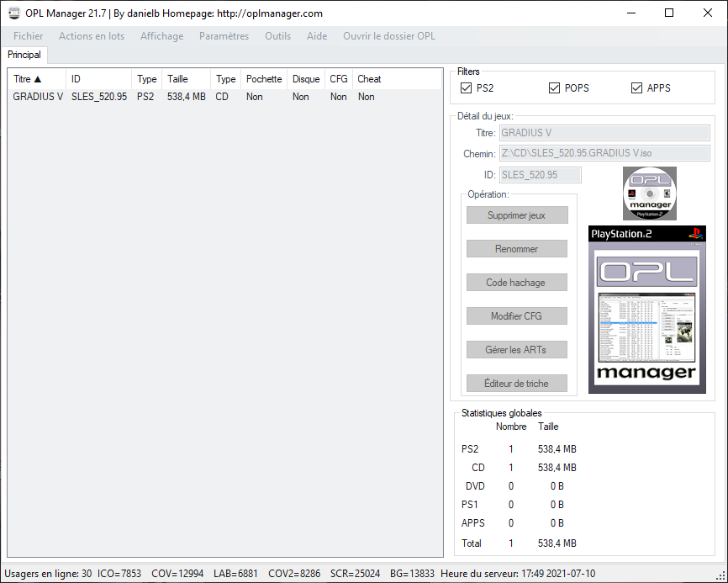Click the Gérer les ARTs button
The image size is (728, 583).
click(x=517, y=350)
